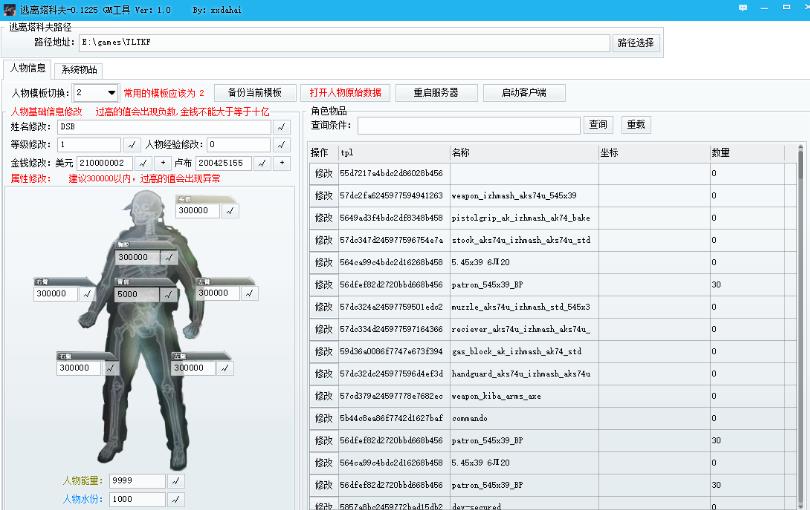Click 修改 for handguard_aks74u row
Image resolution: width=810 pixels, height=510 pixels.
(x=323, y=374)
